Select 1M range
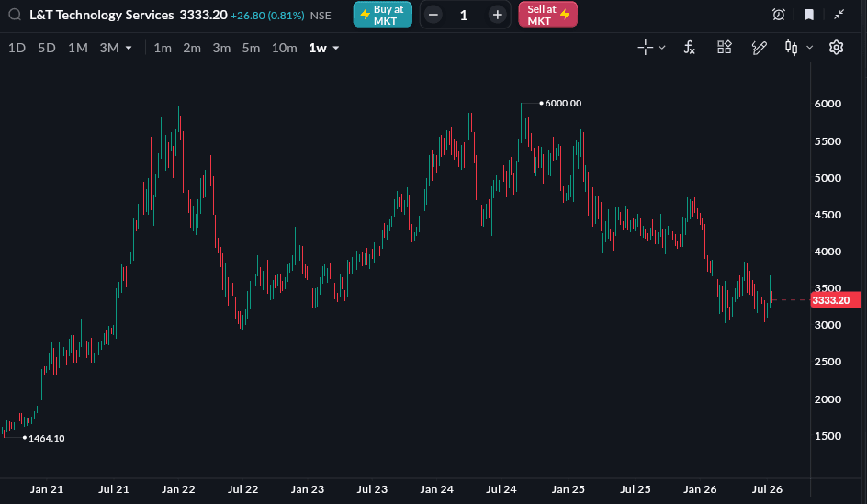The height and width of the screenshot is (504, 867). [x=78, y=48]
